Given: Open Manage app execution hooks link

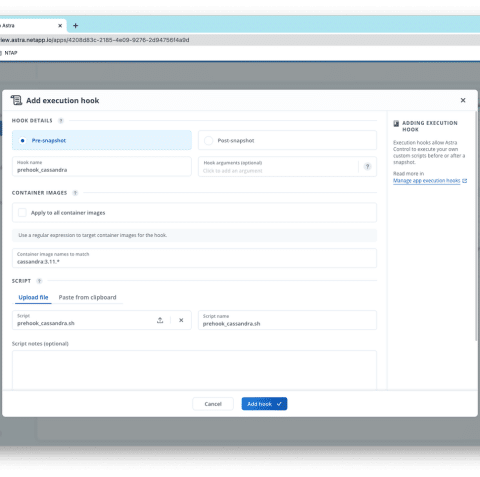Looking at the screenshot, I should point(426,181).
